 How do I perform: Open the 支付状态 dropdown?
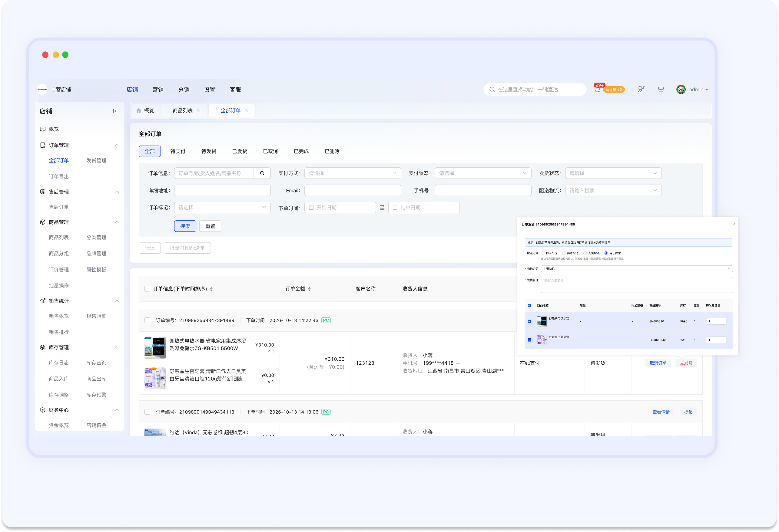(x=483, y=173)
